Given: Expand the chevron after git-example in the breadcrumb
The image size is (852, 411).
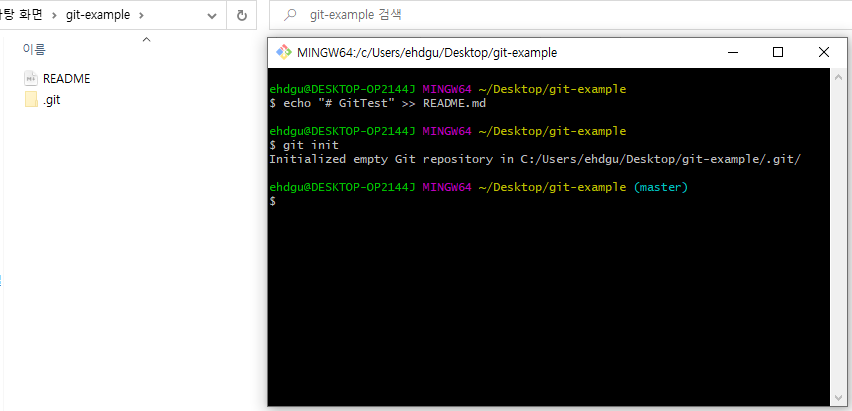Looking at the screenshot, I should tap(142, 15).
